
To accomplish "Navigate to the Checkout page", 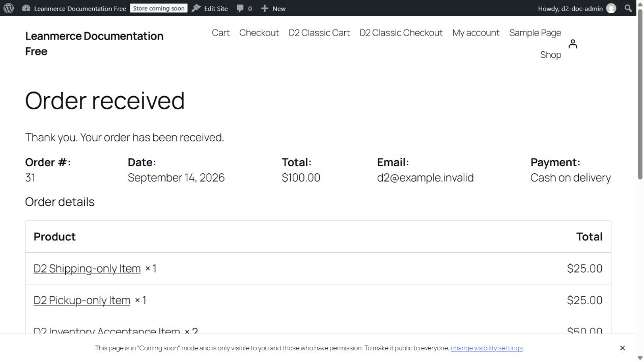I will pyautogui.click(x=259, y=33).
